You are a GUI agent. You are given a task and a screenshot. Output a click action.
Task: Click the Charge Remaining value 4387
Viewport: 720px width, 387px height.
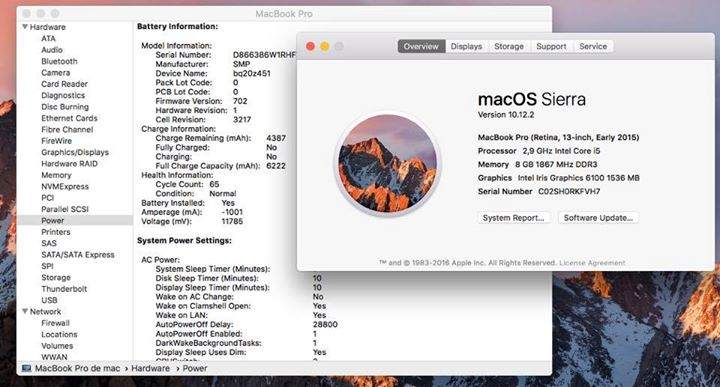coord(276,138)
